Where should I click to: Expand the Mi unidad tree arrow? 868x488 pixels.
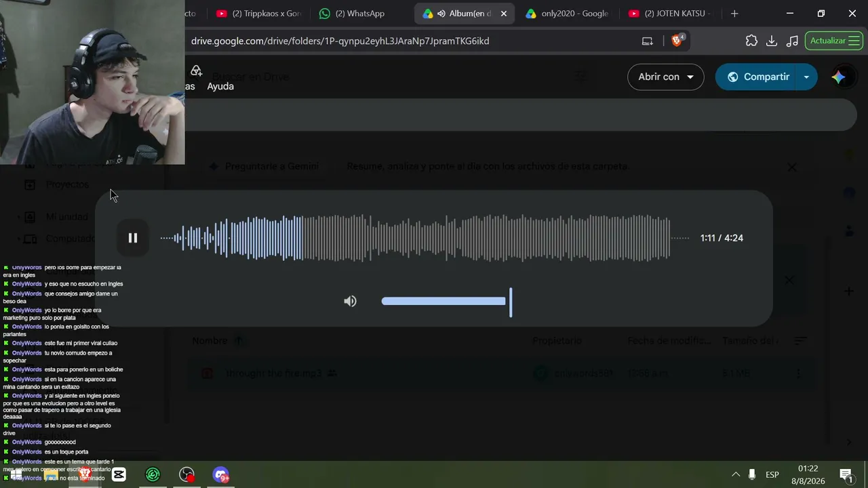pyautogui.click(x=18, y=217)
